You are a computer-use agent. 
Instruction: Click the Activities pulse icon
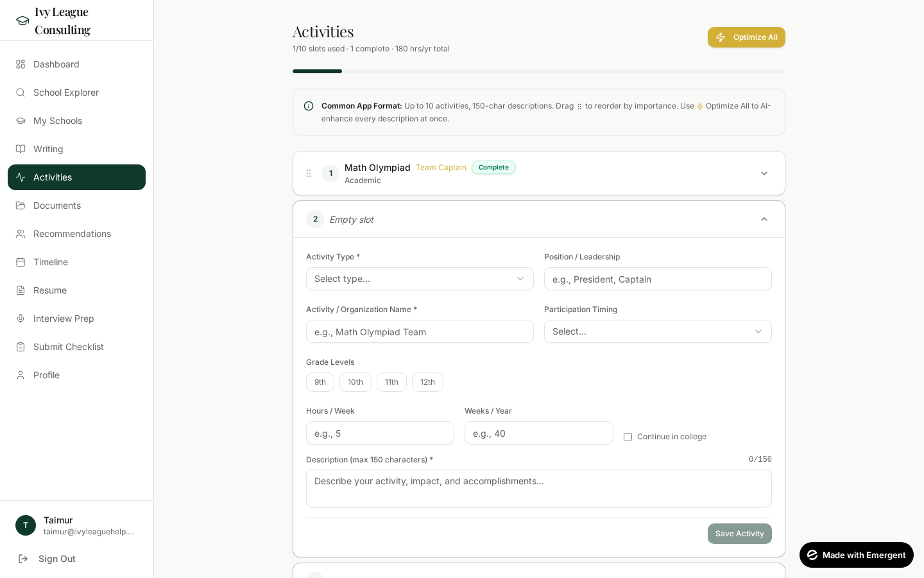21,177
